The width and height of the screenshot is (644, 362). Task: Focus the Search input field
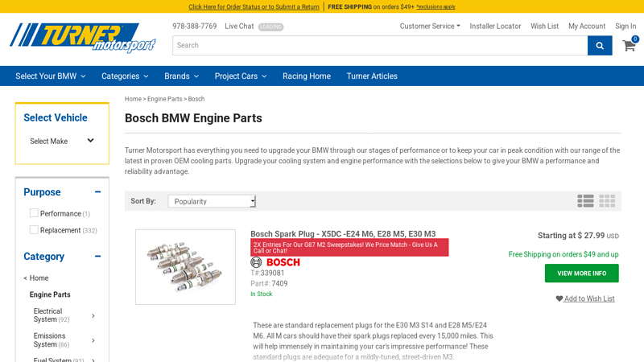point(380,46)
